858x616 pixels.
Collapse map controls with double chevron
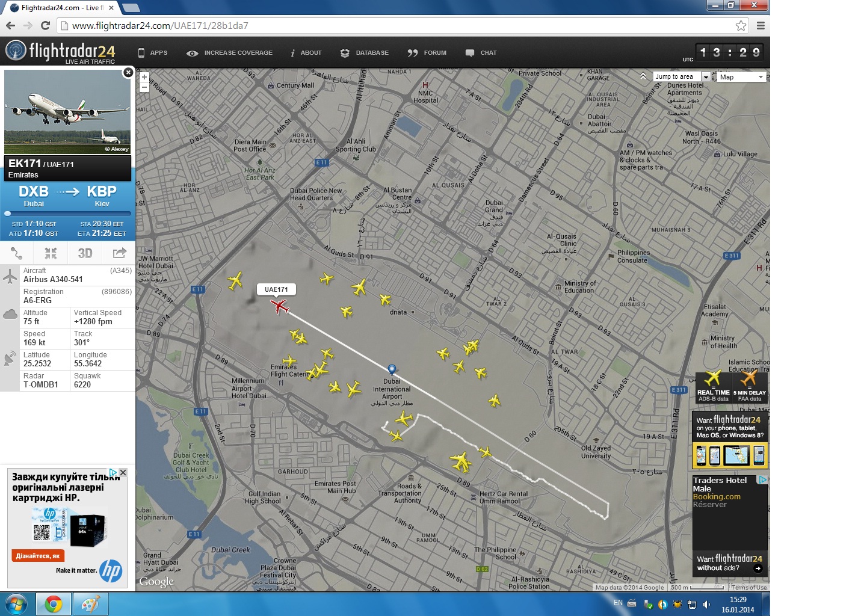click(643, 76)
